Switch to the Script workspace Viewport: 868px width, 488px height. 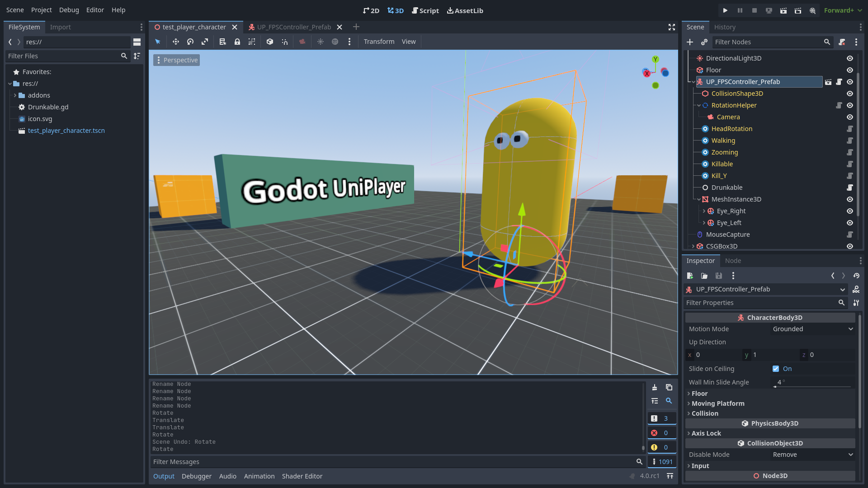(425, 10)
